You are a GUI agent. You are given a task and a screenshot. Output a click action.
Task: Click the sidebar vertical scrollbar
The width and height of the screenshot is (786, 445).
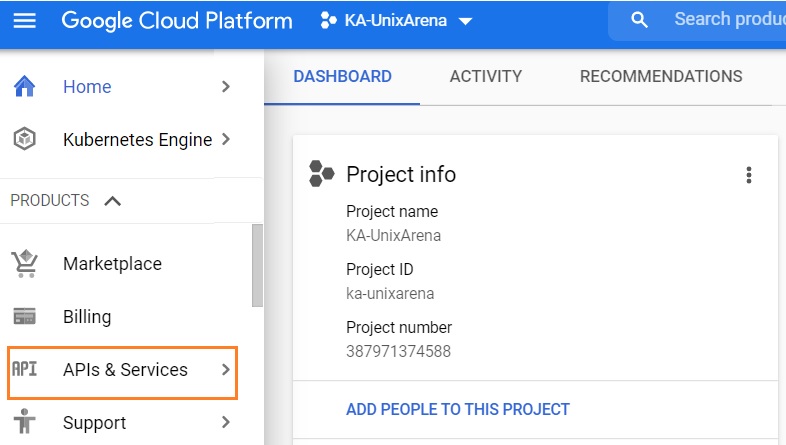[x=257, y=265]
